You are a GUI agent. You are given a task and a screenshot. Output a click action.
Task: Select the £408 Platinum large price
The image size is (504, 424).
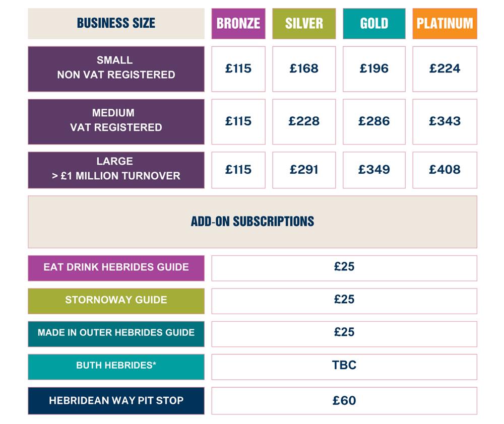coord(445,170)
